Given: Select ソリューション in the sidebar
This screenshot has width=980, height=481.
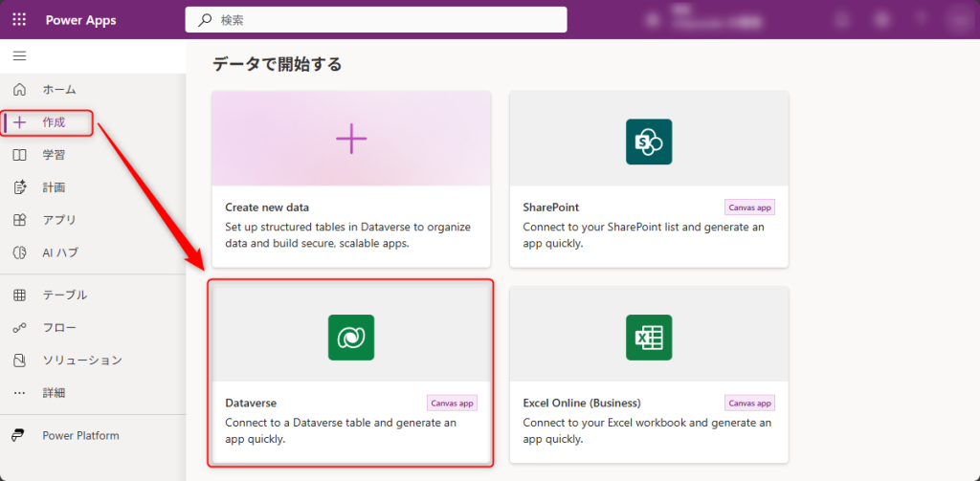Looking at the screenshot, I should point(81,361).
